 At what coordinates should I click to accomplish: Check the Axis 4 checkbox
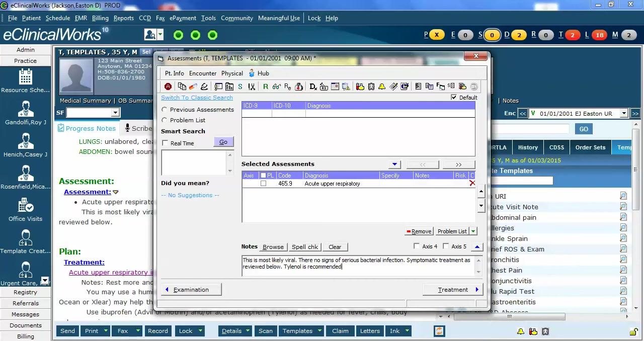pos(417,246)
